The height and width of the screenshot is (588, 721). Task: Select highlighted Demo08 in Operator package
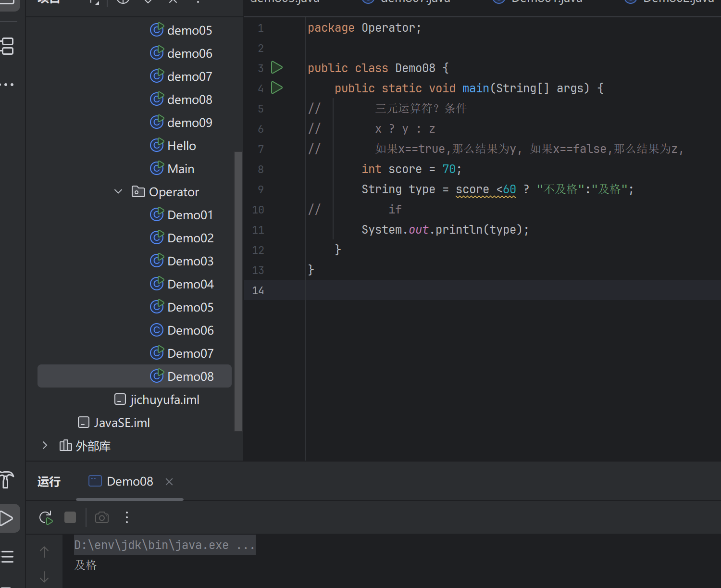(x=135, y=376)
